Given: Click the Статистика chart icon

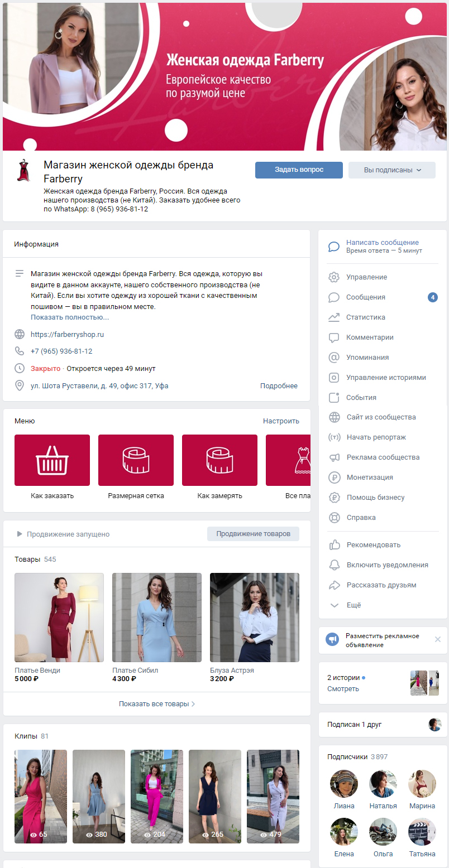Looking at the screenshot, I should [334, 317].
